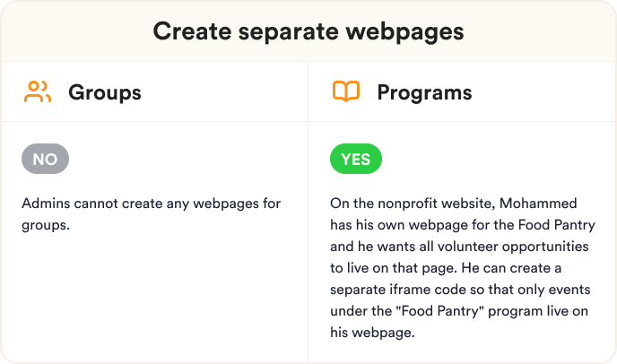Click 'Food Pantry' at end of second line
The image size is (617, 364).
(x=556, y=225)
